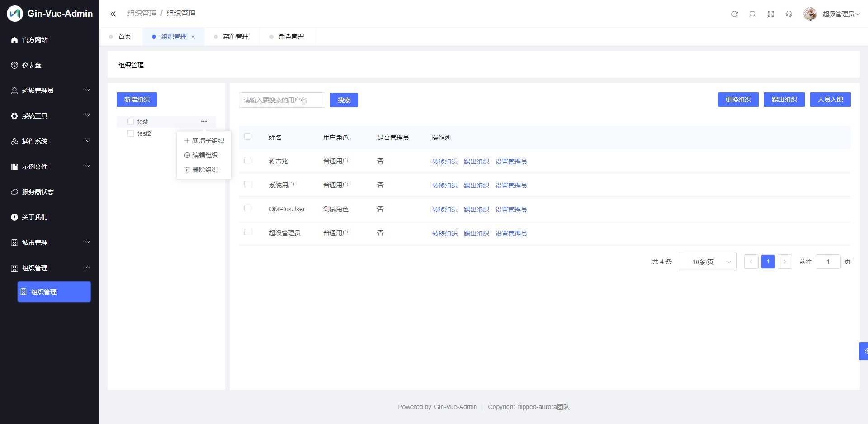Toggle fullscreen with the expand icon

coord(771,14)
